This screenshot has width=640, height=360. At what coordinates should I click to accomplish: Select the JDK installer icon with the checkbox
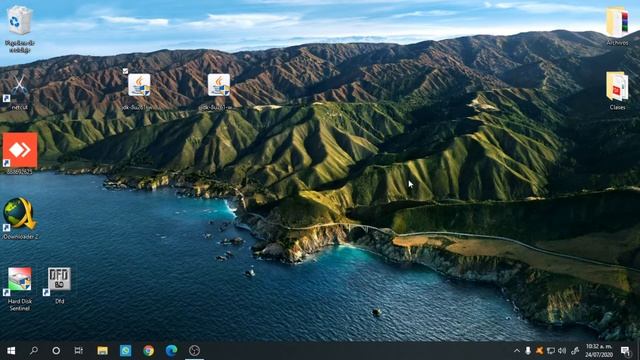pyautogui.click(x=139, y=85)
